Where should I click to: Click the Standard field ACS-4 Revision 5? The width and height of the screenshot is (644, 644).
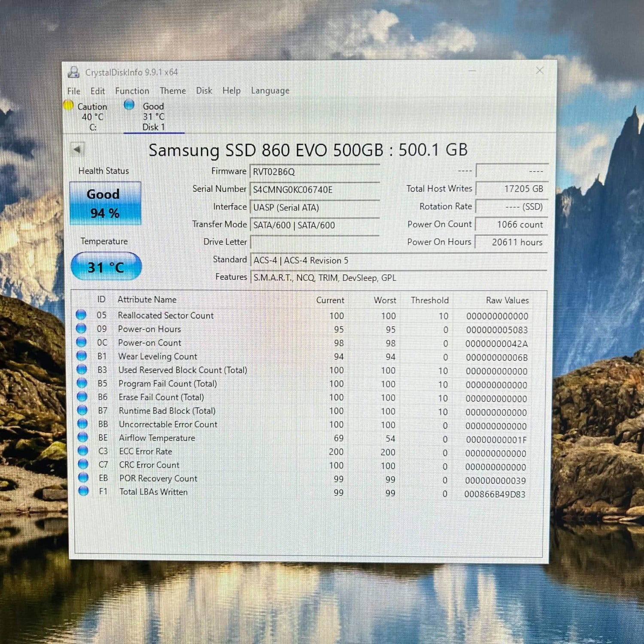(x=399, y=260)
